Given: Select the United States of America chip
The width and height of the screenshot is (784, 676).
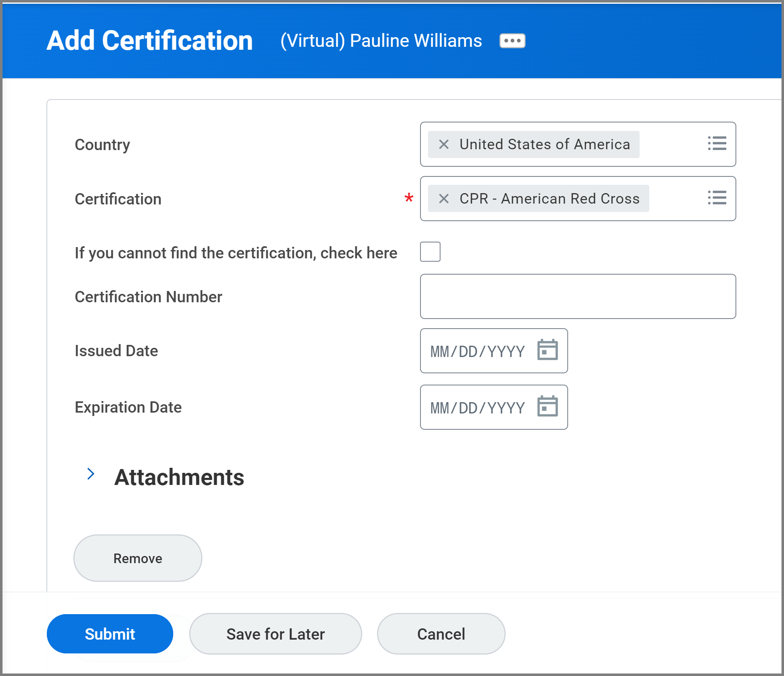Looking at the screenshot, I should [x=544, y=144].
